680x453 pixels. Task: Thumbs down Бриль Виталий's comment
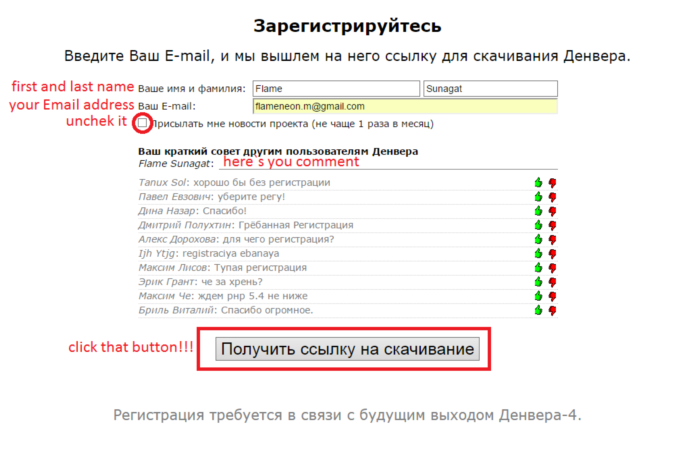coord(552,310)
